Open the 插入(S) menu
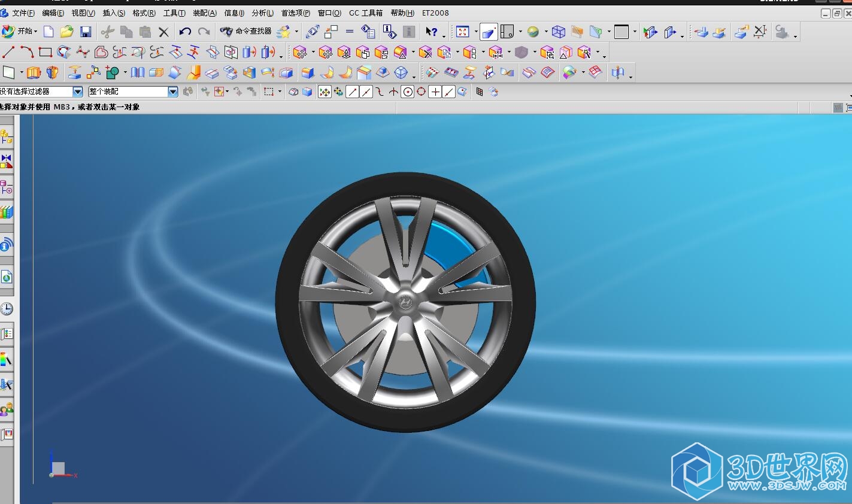The height and width of the screenshot is (504, 852). (x=114, y=13)
